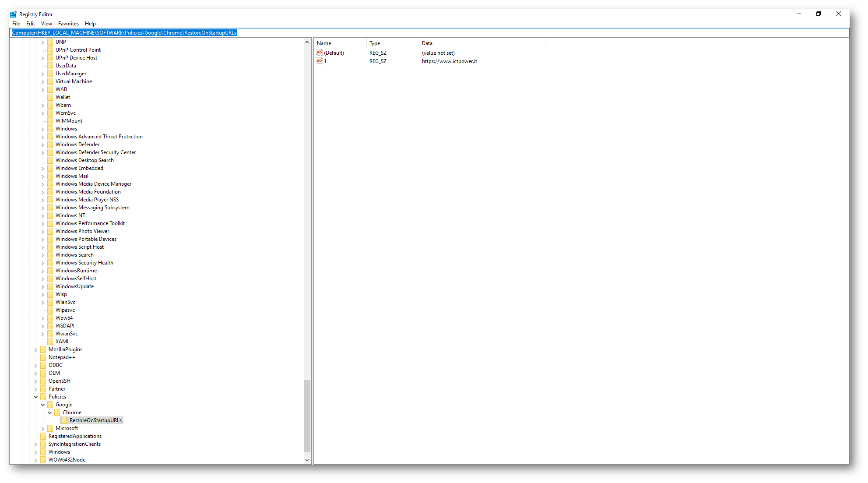Screen dimensions: 868x483
Task: Select the (Default) value string icon
Action: pyautogui.click(x=320, y=53)
